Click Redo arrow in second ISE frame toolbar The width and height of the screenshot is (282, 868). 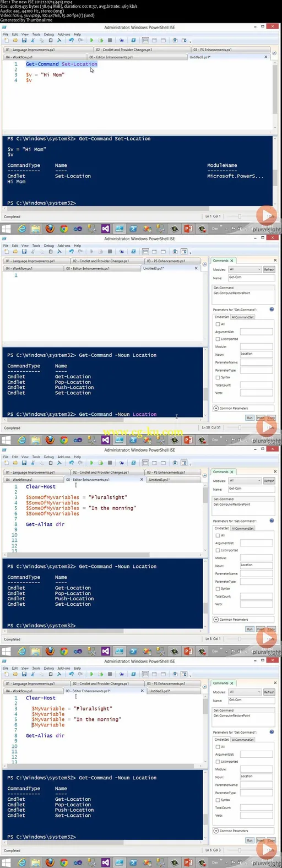click(x=80, y=252)
